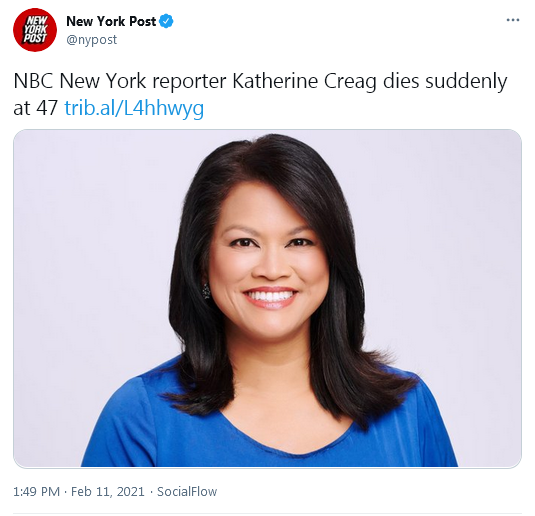Open the attached reporter photo
The width and height of the screenshot is (535, 516).
(x=267, y=298)
